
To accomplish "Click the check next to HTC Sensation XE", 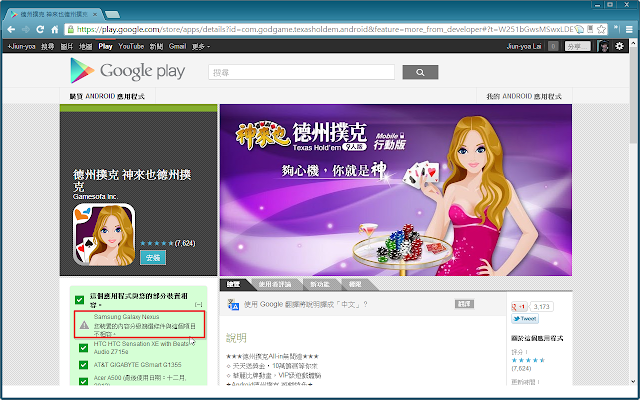I will [x=84, y=348].
